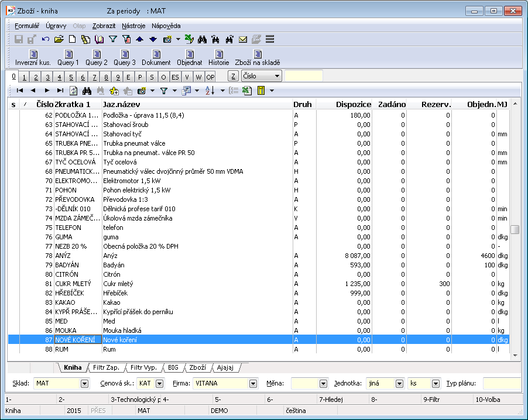The height and width of the screenshot is (420, 528).
Task: Click the Typ plánu input field
Action: [x=502, y=383]
